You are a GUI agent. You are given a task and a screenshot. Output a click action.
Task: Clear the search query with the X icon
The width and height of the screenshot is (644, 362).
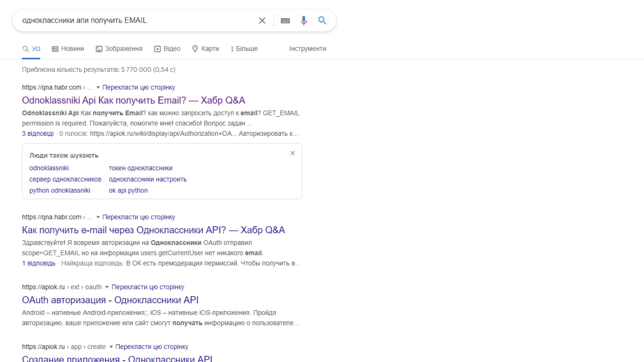[262, 21]
